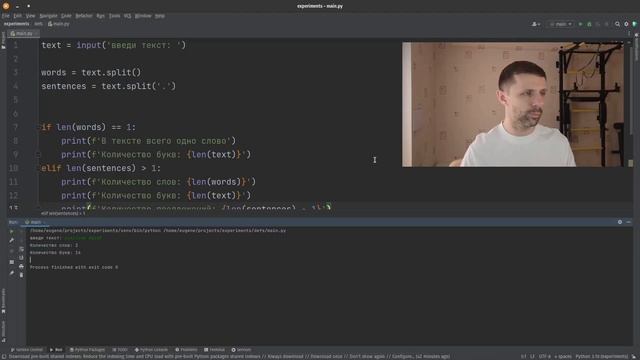Click LF line separator in status bar
This screenshot has width=640, height=360.
pos(532,357)
